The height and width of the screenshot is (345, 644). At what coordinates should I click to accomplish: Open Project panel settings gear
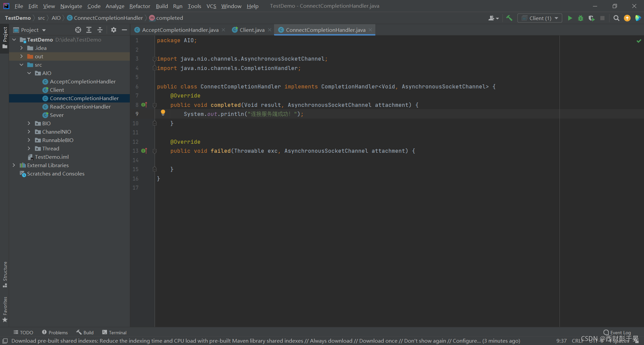pyautogui.click(x=114, y=30)
